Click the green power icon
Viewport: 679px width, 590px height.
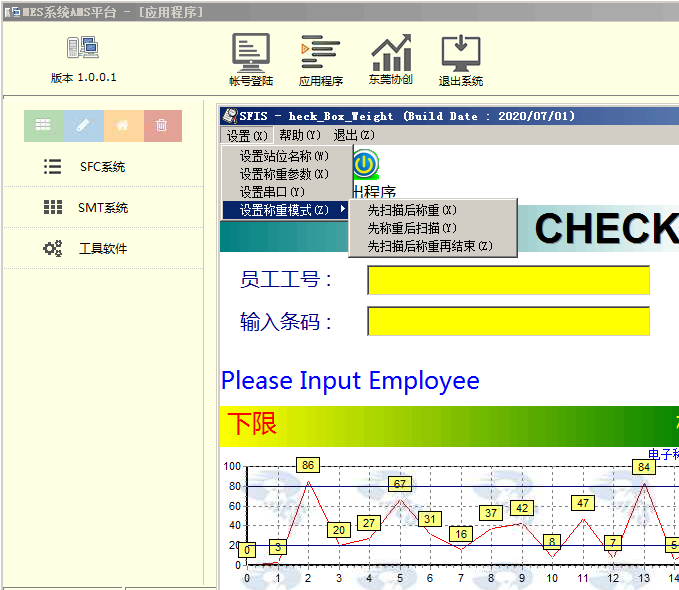[x=365, y=164]
